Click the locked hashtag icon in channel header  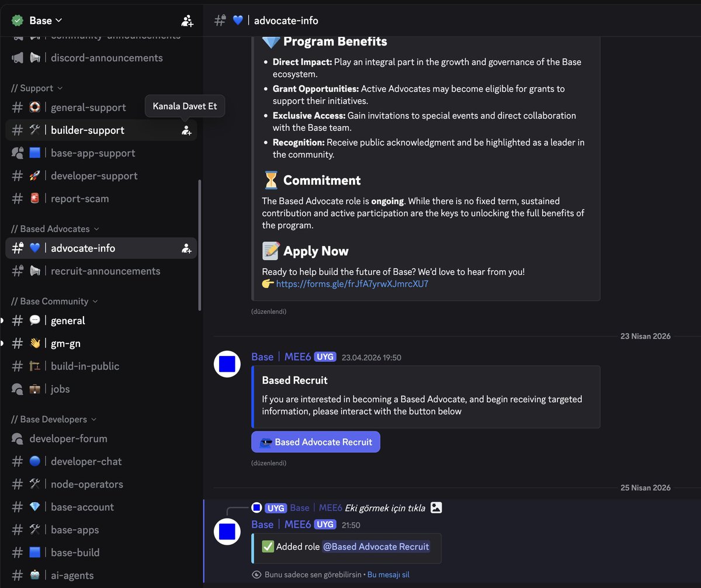coord(220,20)
